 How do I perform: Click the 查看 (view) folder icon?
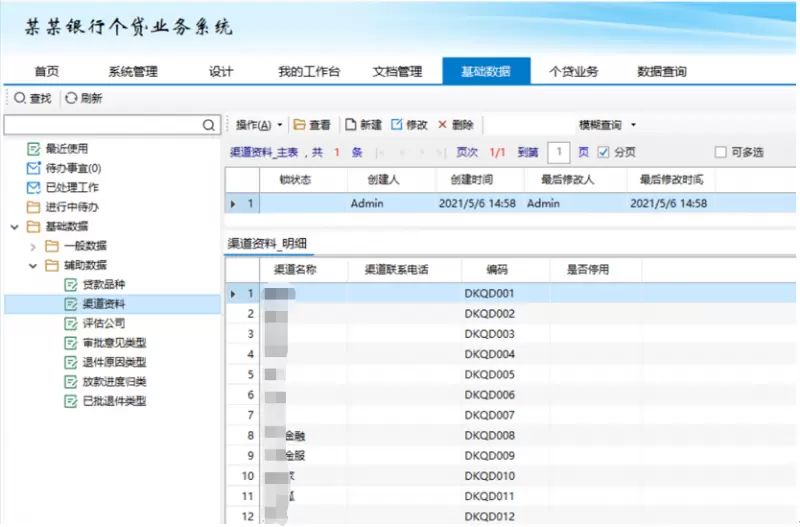299,125
